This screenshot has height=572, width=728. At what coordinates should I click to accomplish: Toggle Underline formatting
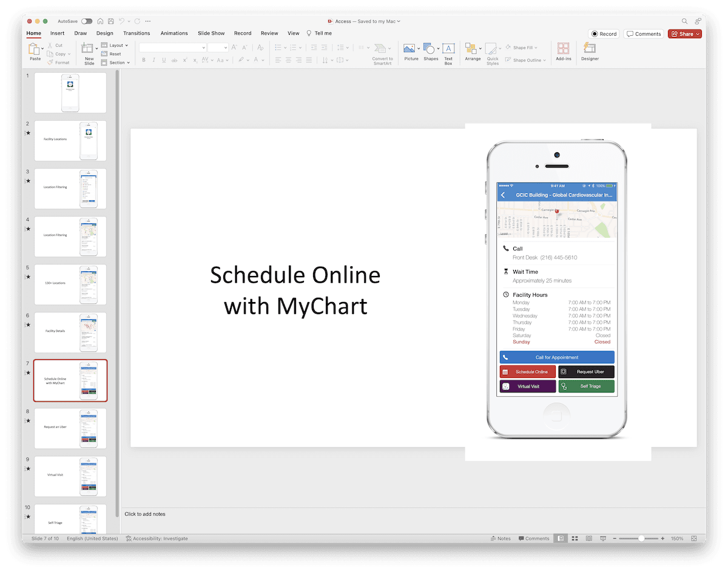pos(164,60)
